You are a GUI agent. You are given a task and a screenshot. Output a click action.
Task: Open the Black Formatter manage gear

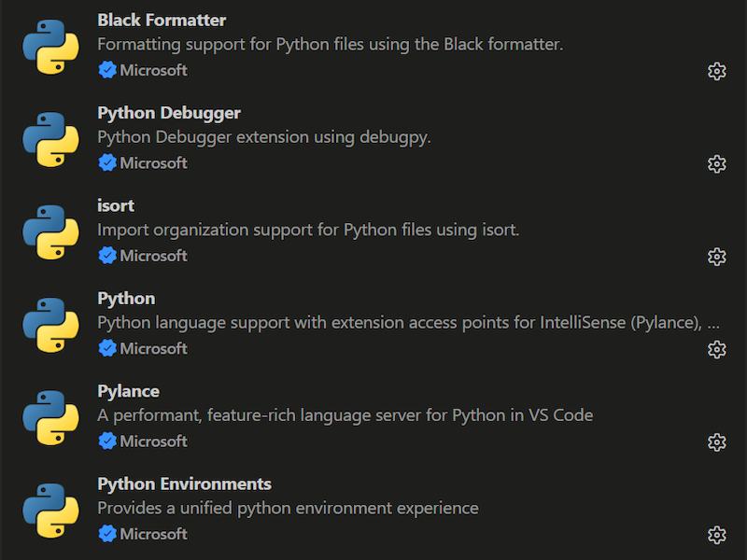pyautogui.click(x=716, y=72)
